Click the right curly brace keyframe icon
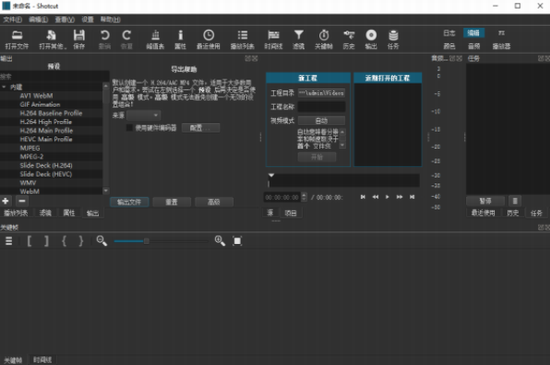This screenshot has width=550, height=365. [x=81, y=241]
